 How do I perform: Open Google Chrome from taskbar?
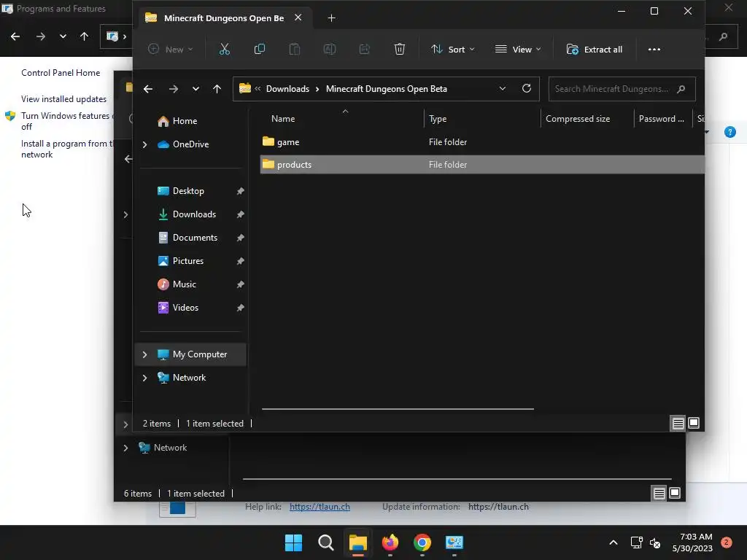pyautogui.click(x=422, y=542)
